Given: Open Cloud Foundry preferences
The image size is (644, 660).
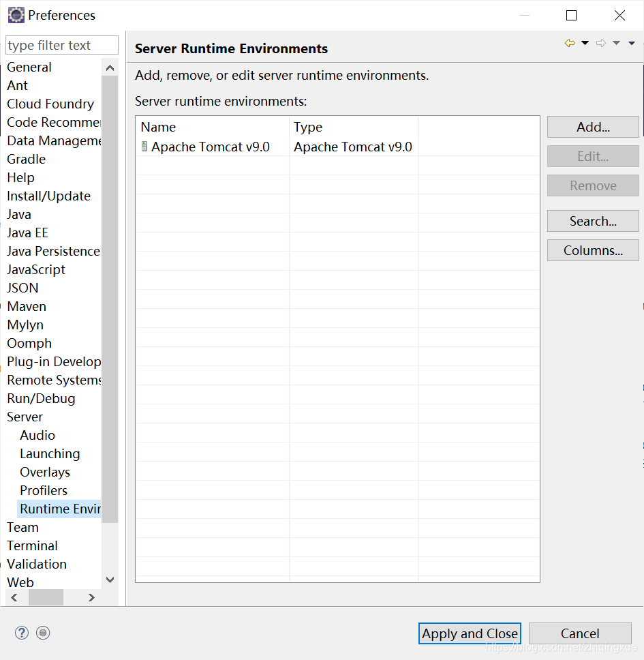Looking at the screenshot, I should (50, 104).
